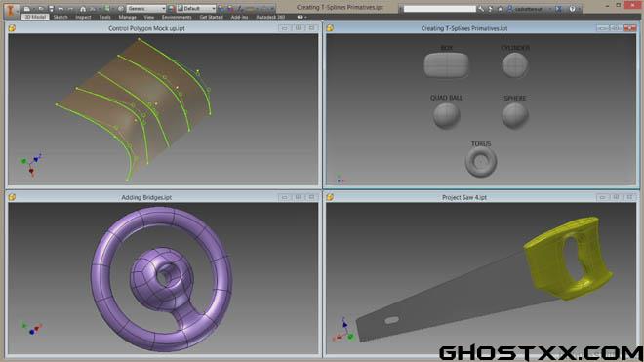
Task: Click inside the help search input field
Action: pyautogui.click(x=440, y=9)
